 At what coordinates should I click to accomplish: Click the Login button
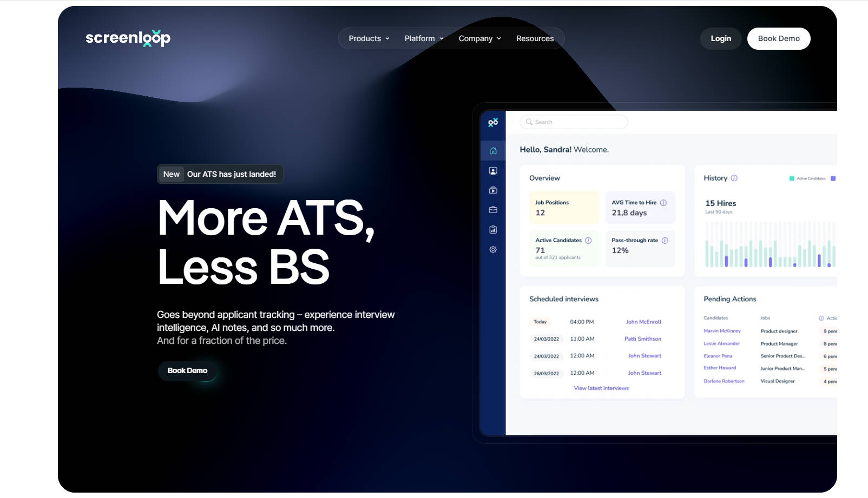(720, 38)
